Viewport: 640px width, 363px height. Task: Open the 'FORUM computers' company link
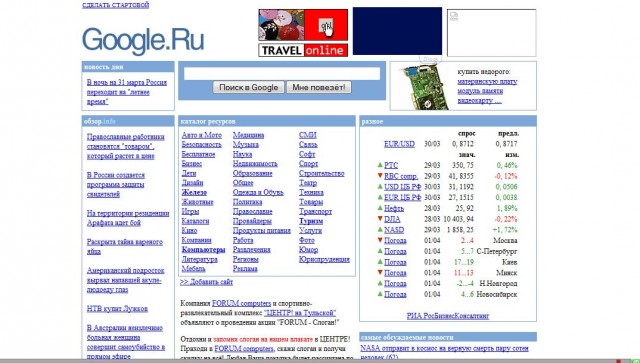click(x=241, y=303)
